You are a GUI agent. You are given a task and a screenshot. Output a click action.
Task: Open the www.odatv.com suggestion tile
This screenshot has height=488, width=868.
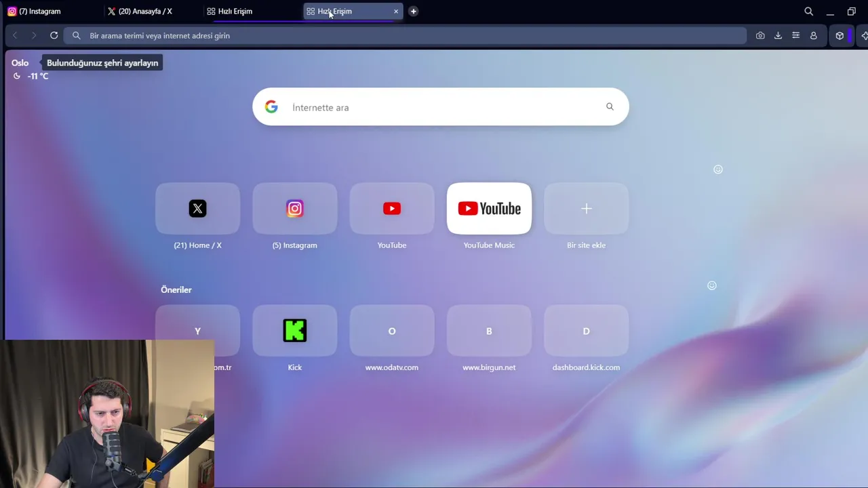pyautogui.click(x=392, y=331)
